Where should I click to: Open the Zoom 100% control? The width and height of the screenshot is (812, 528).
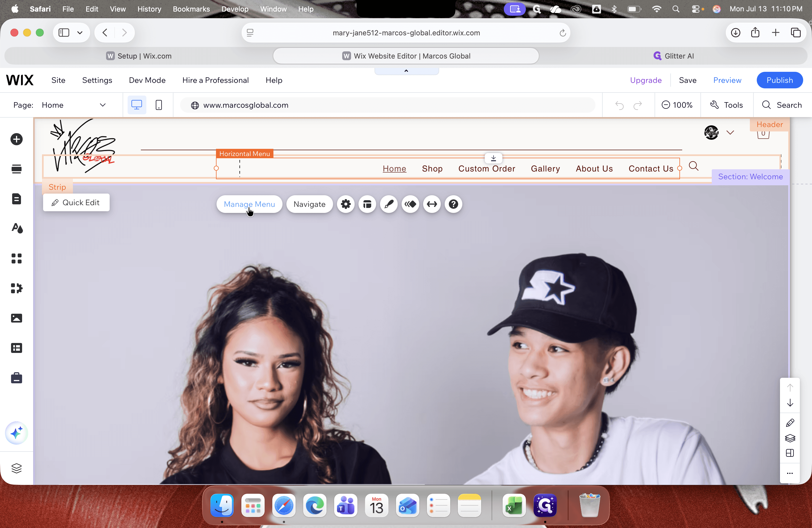coord(677,105)
